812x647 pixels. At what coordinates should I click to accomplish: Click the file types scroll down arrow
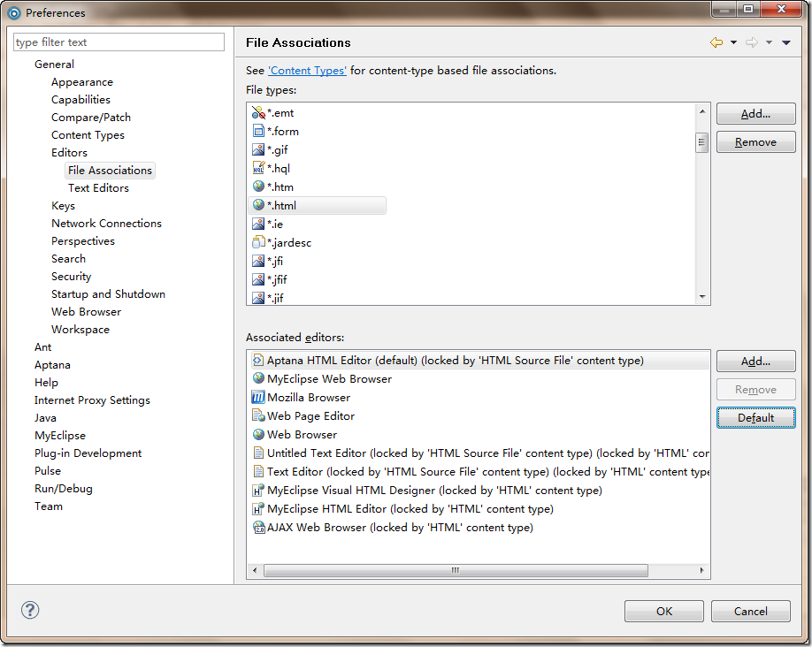click(702, 297)
